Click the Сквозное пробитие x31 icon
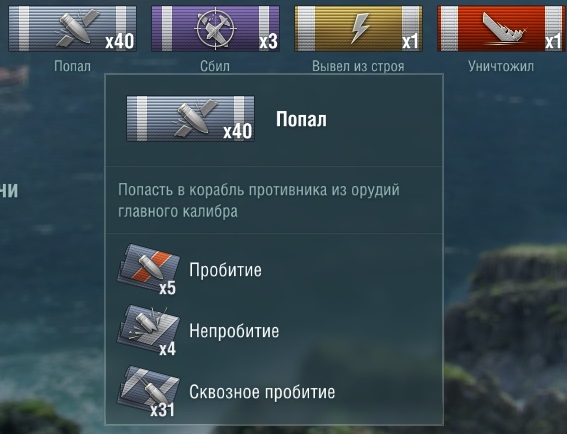The width and height of the screenshot is (567, 434). click(148, 391)
